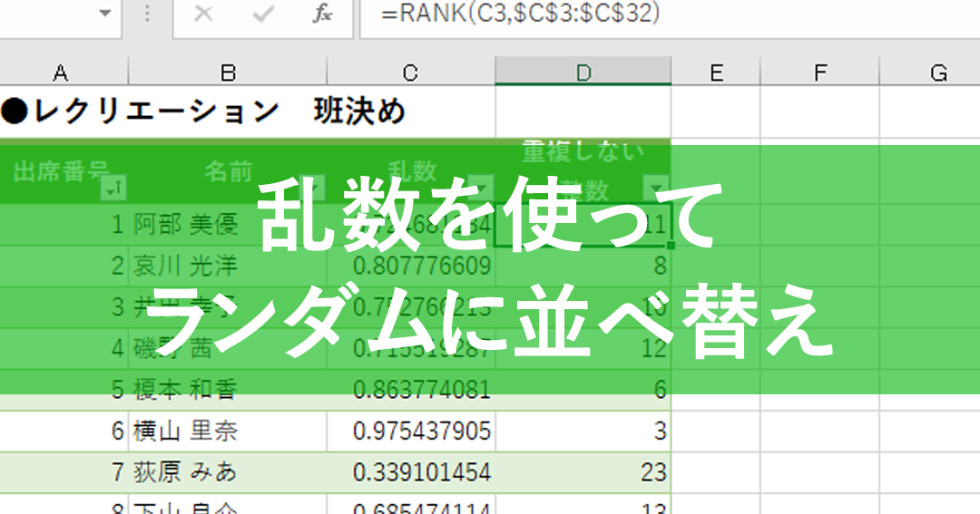Select rank cell showing 3

(x=583, y=431)
